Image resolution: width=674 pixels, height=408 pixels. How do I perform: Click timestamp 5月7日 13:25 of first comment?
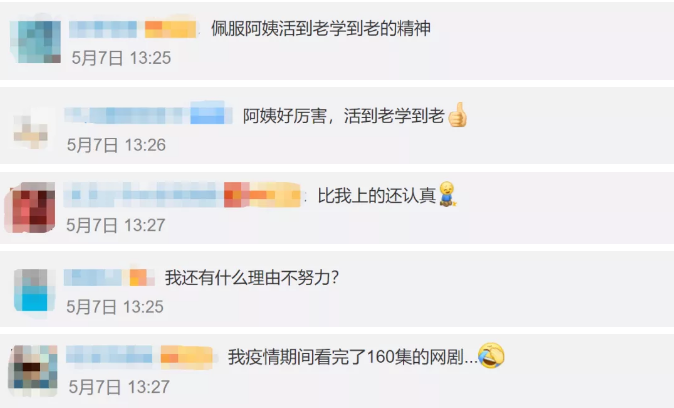(x=121, y=58)
